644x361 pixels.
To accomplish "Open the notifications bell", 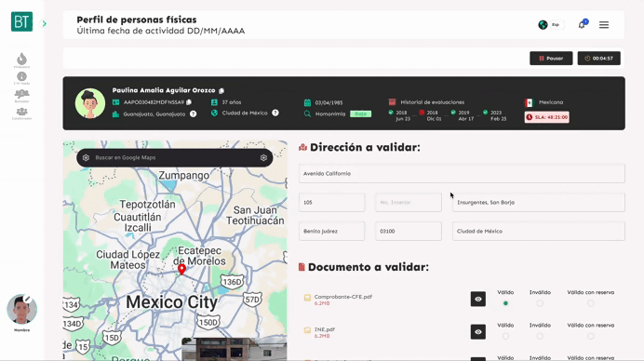I will 582,25.
